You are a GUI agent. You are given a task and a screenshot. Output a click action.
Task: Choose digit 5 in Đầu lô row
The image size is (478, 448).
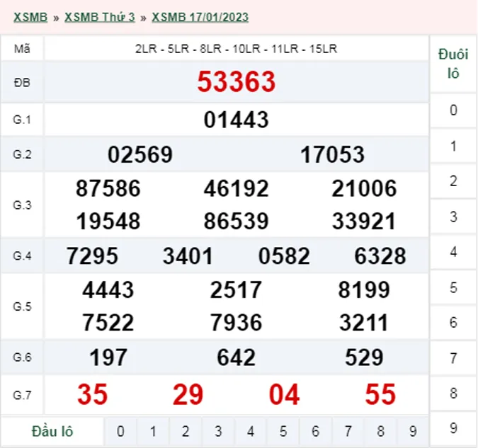point(283,431)
